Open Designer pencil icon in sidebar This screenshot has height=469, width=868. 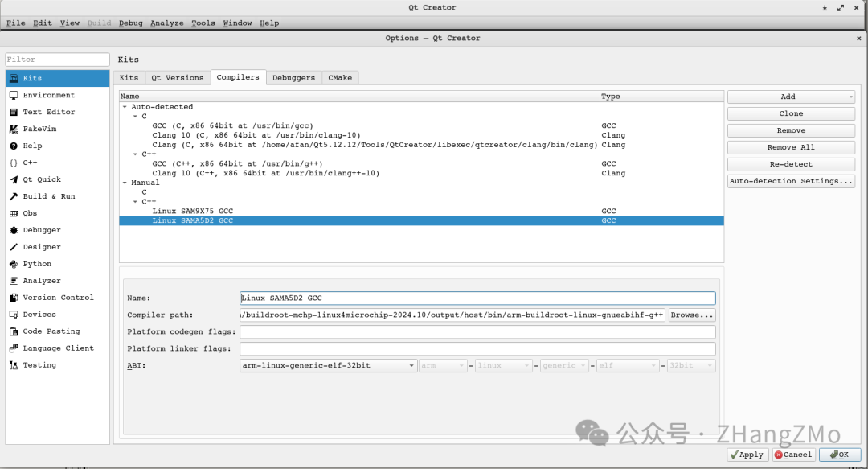click(x=14, y=247)
